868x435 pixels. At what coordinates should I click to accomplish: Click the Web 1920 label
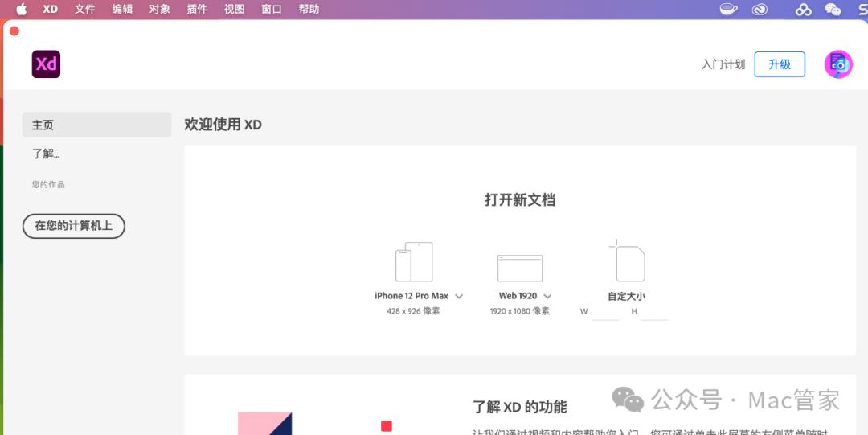point(518,296)
